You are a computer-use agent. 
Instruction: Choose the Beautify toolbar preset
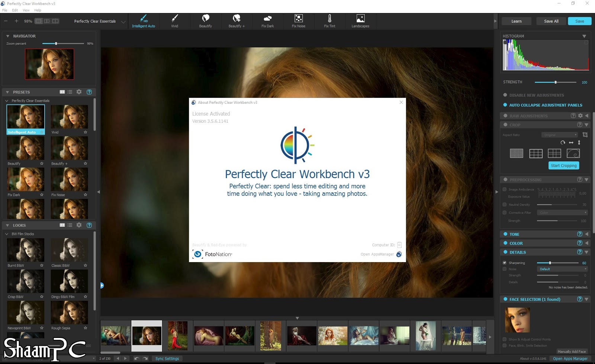(205, 21)
